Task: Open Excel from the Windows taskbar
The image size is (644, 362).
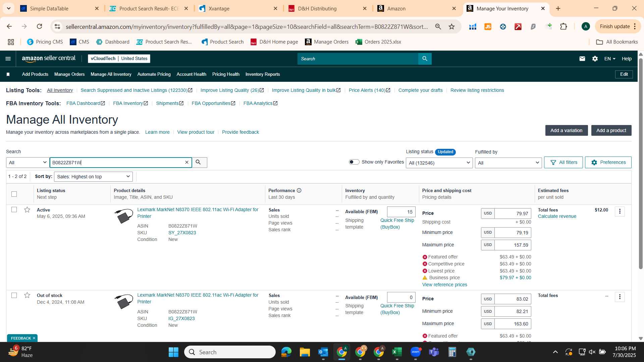Action: coord(397,352)
